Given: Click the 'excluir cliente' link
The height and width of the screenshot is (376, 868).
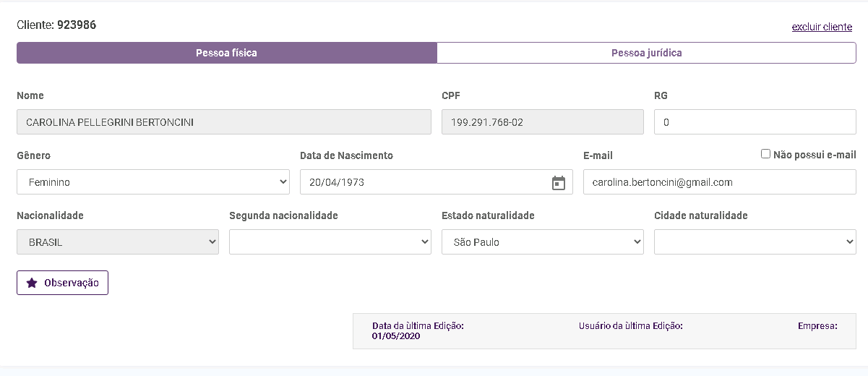Looking at the screenshot, I should coord(822,27).
